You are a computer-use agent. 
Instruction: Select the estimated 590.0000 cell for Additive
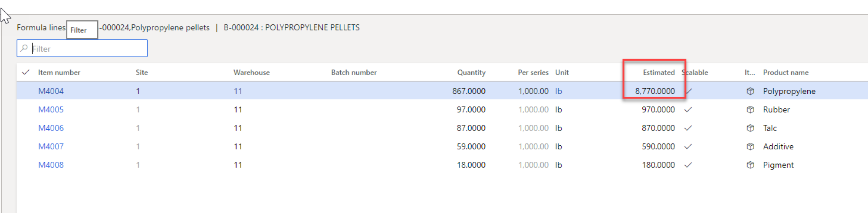point(658,147)
